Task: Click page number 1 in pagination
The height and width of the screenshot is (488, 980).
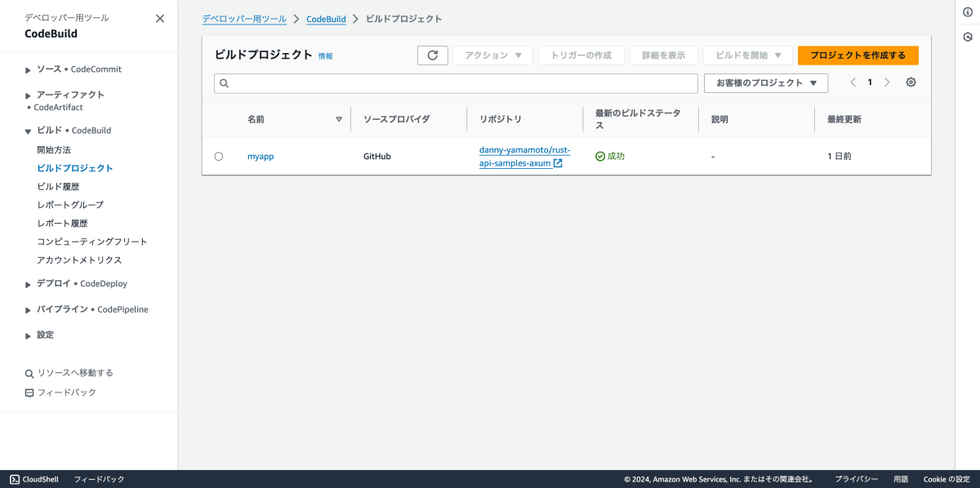Action: click(x=870, y=82)
